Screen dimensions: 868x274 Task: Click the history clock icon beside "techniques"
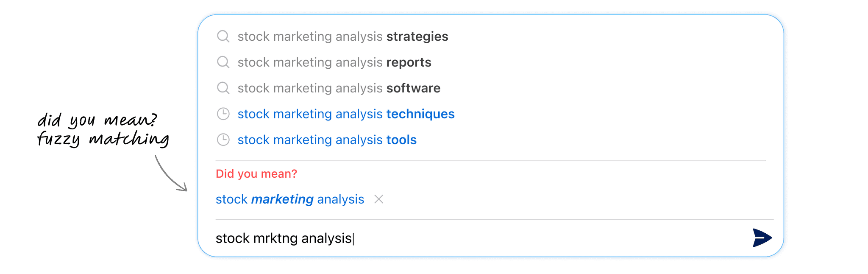[x=223, y=114]
